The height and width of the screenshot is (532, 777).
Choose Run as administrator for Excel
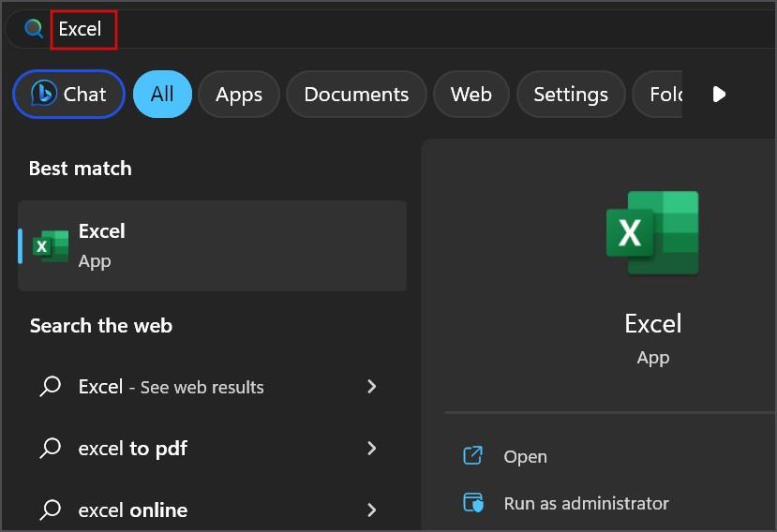pos(586,503)
